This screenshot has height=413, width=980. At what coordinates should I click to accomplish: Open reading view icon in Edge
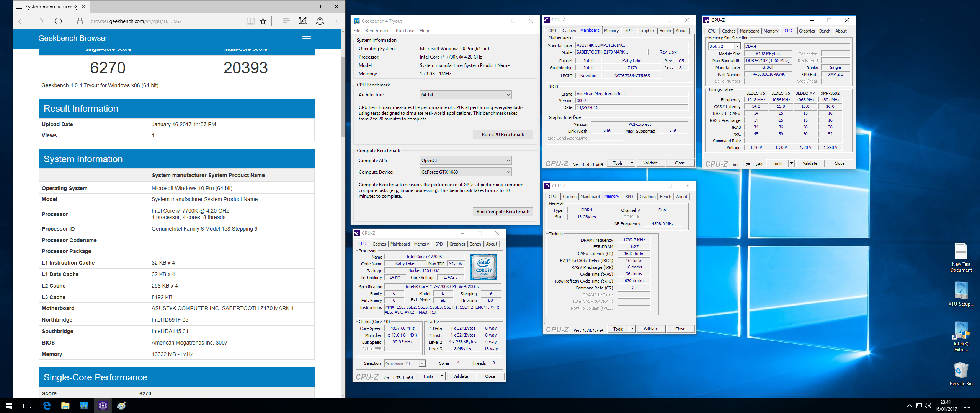250,21
